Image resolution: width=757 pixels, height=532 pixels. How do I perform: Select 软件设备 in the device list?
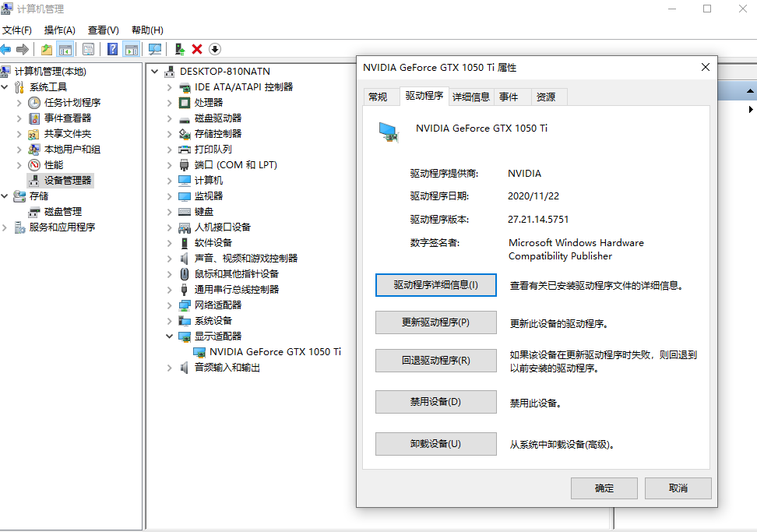[213, 243]
